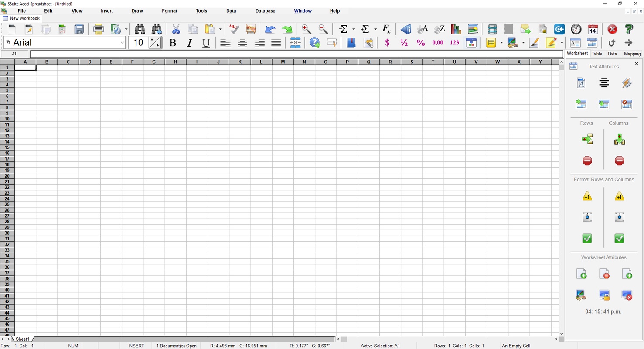Click the font color pencil icon

534,43
